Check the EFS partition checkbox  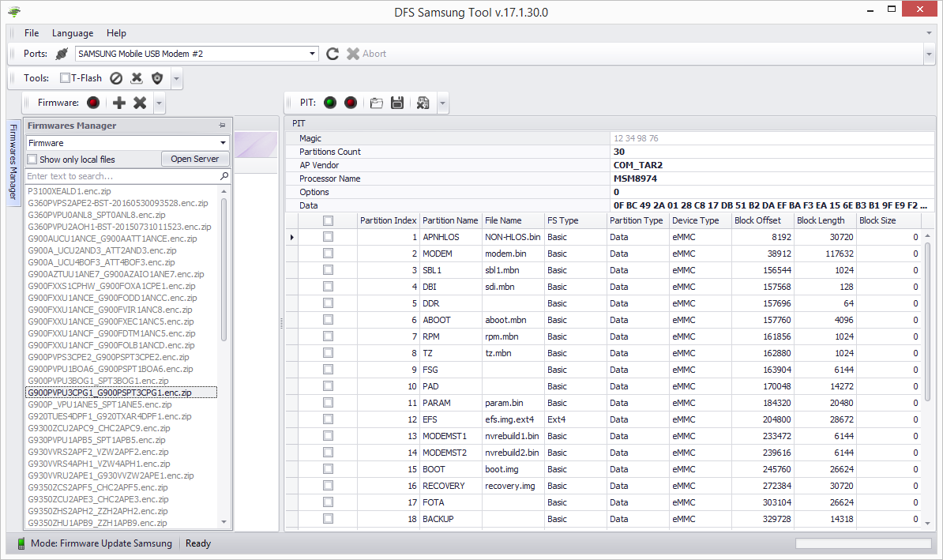(328, 419)
